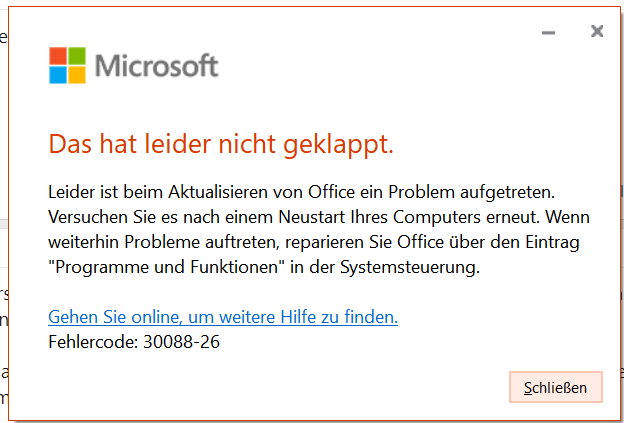Click the red square in Microsoft logo
The height and width of the screenshot is (423, 624).
(x=58, y=57)
